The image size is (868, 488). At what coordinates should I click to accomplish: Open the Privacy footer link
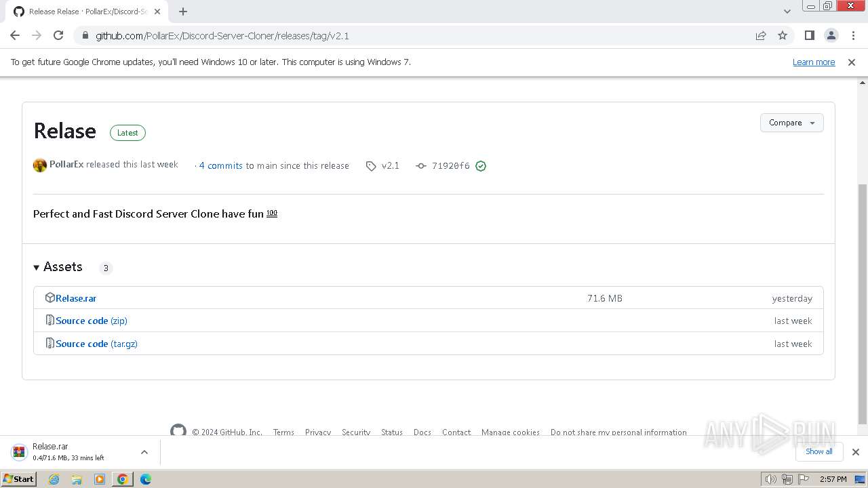(x=318, y=432)
